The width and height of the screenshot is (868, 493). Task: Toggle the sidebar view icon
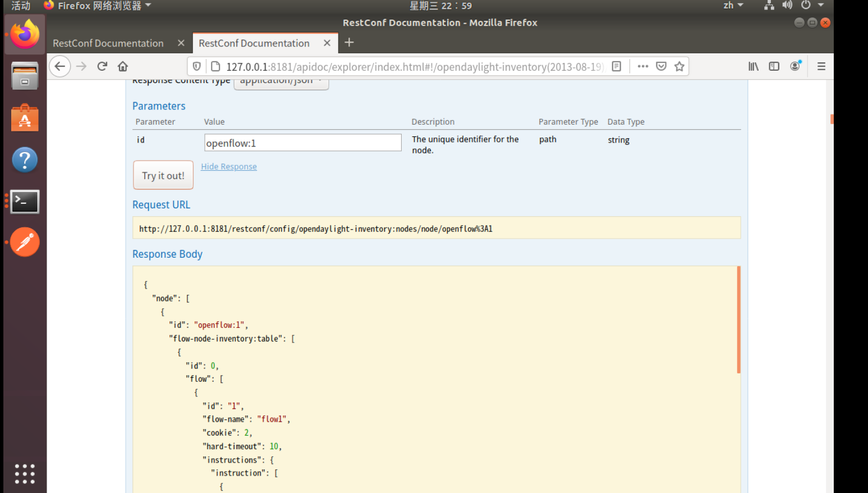(x=774, y=66)
